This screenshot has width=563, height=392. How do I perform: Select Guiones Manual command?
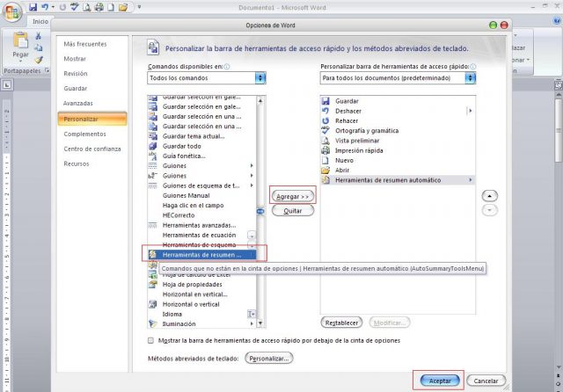pyautogui.click(x=201, y=195)
